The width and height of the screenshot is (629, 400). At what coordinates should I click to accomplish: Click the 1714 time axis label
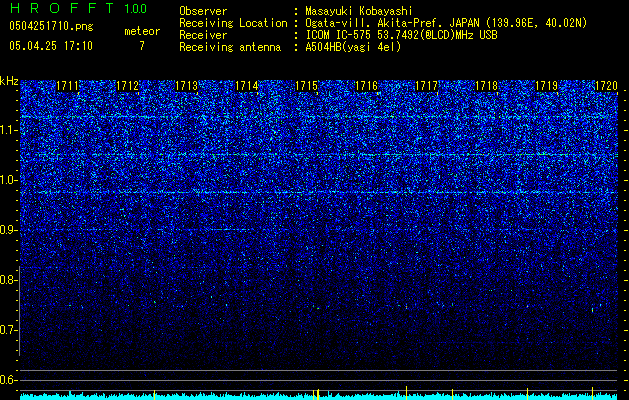point(247,86)
